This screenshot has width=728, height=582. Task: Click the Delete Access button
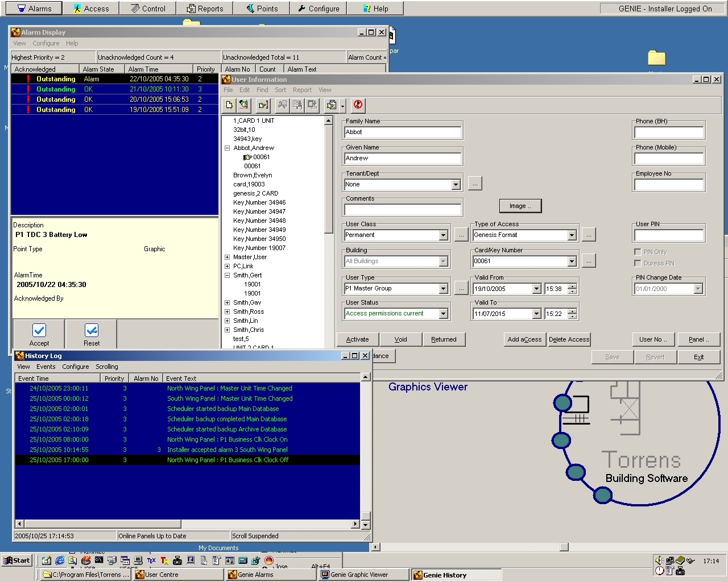pyautogui.click(x=569, y=339)
